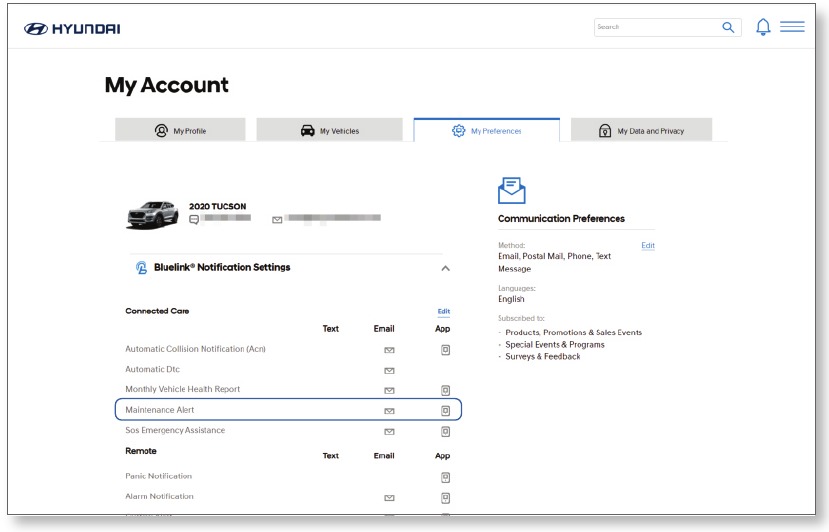829x532 pixels.
Task: Click the App icon for Sos Emergency Assistance
Action: click(446, 432)
